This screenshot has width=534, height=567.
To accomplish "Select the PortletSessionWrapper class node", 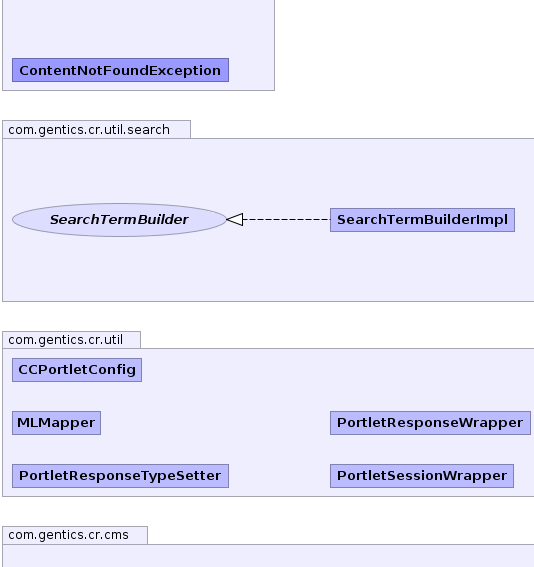I will click(x=422, y=476).
